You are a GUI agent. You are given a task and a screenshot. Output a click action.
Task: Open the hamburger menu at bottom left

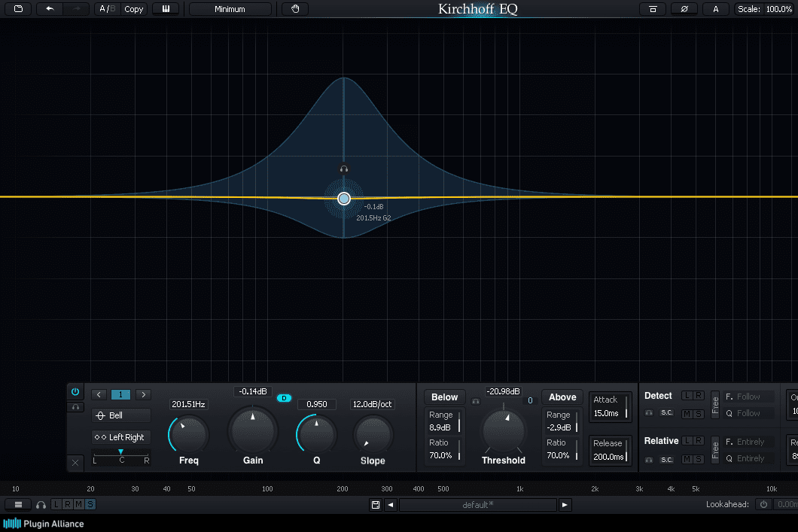pos(18,505)
